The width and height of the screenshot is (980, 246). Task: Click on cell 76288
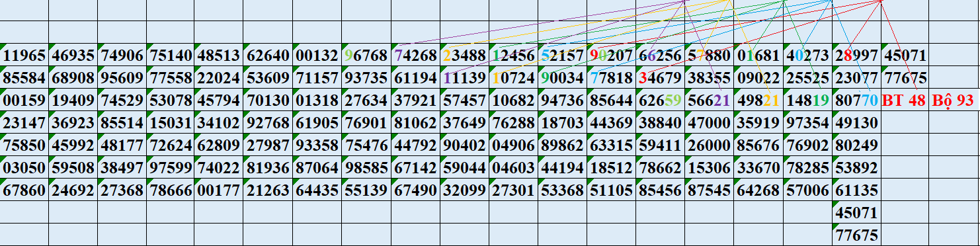(513, 123)
